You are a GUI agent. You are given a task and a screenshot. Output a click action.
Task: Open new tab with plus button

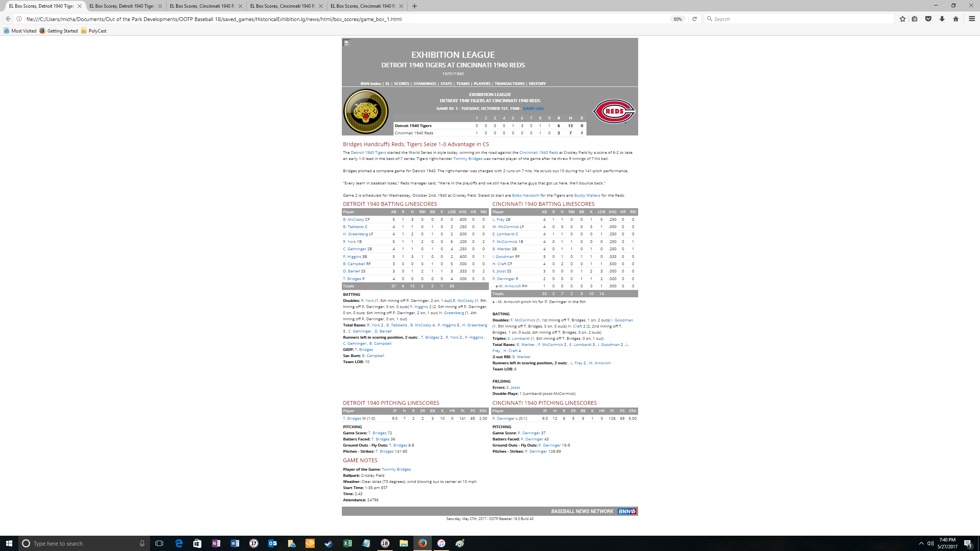[415, 6]
